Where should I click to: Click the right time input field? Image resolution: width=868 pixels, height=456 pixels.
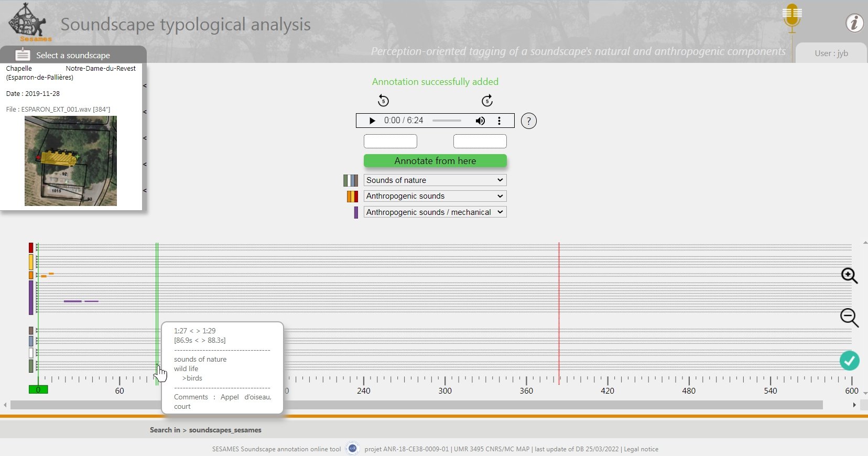click(x=480, y=141)
